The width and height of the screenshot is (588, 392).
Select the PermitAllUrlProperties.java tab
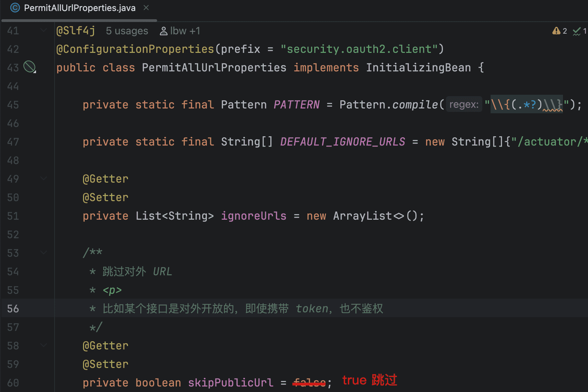point(80,8)
